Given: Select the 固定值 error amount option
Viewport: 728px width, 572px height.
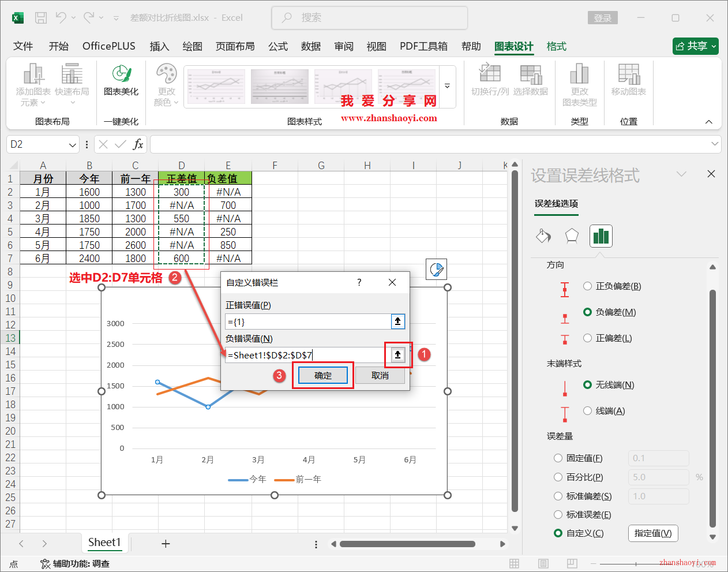Looking at the screenshot, I should coord(558,458).
